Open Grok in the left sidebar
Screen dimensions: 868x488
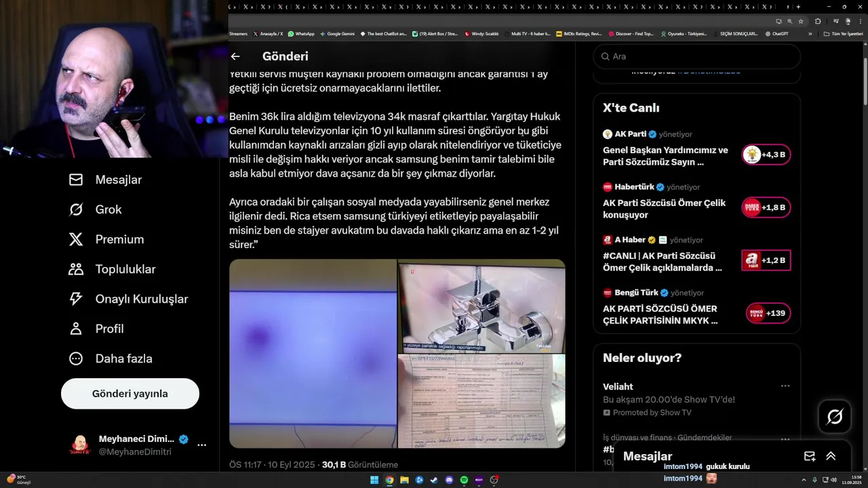pos(96,209)
